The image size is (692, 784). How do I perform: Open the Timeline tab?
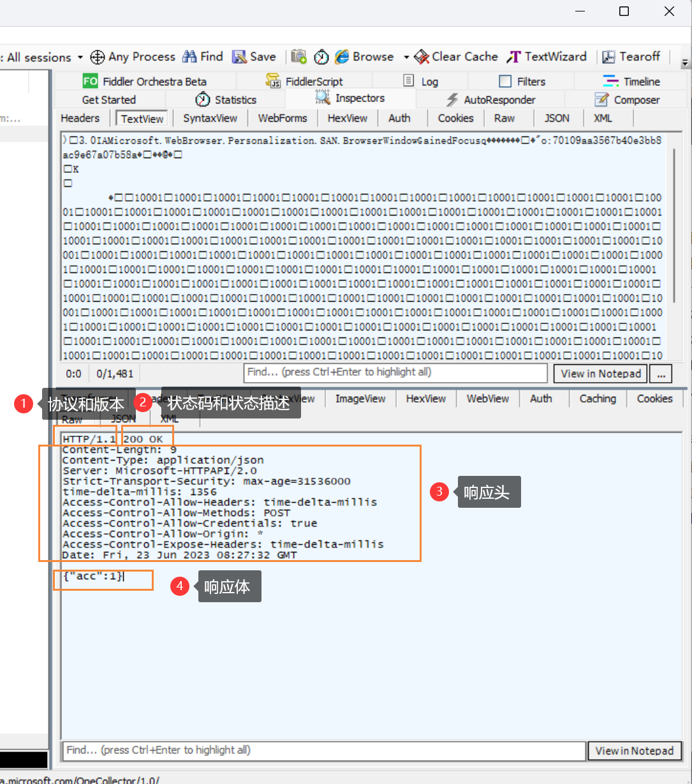tap(632, 82)
